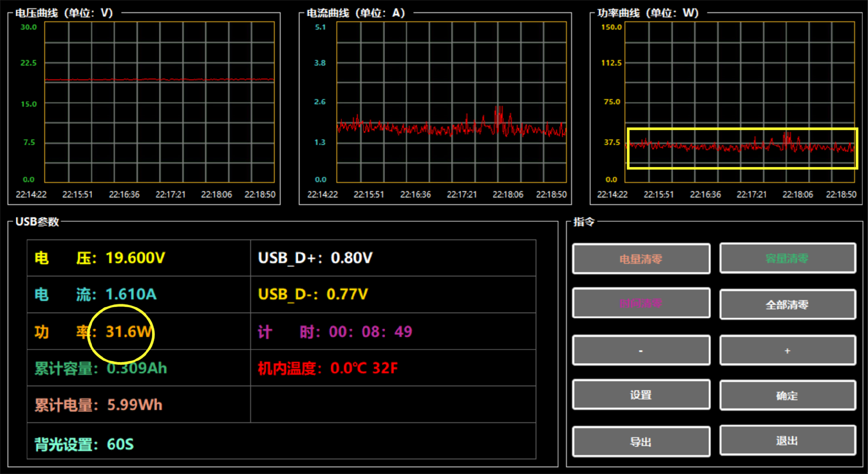
Task: Click 22:17:21 under the current chart
Action: point(462,194)
